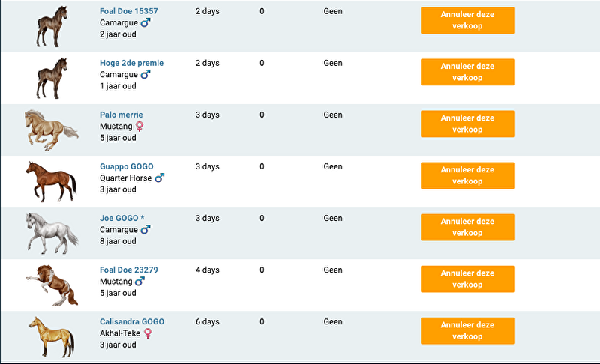The height and width of the screenshot is (364, 600).
Task: Click the male icon beside Joe GOGO's Camargue
Action: point(145,230)
